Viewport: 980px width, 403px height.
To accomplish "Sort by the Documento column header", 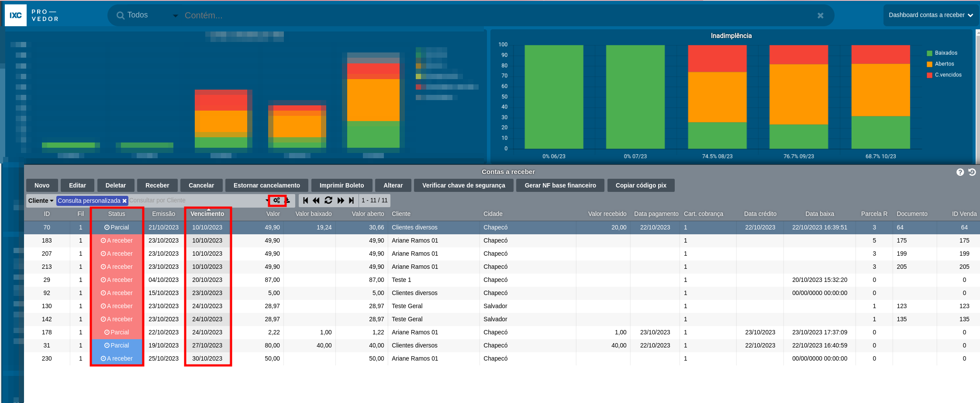I will coord(912,214).
